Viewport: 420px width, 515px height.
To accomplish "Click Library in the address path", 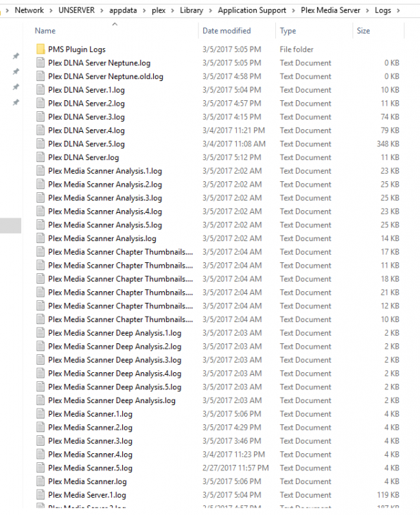I will (191, 10).
